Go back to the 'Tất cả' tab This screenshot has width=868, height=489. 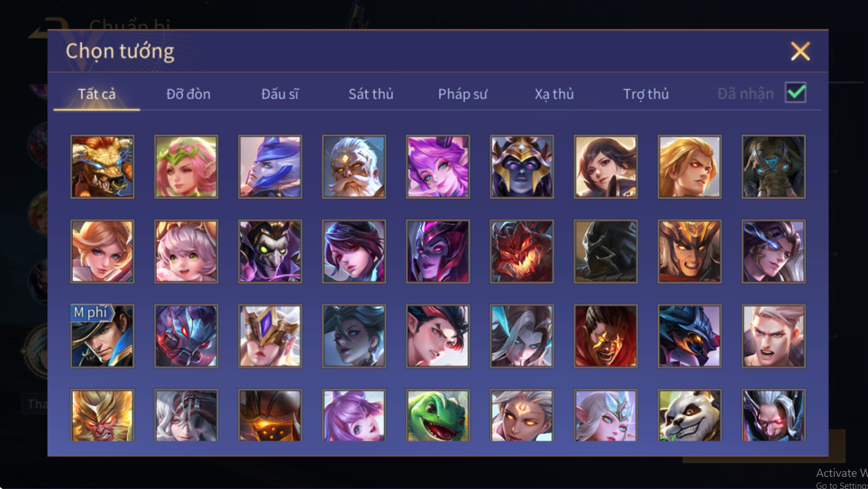[x=97, y=94]
